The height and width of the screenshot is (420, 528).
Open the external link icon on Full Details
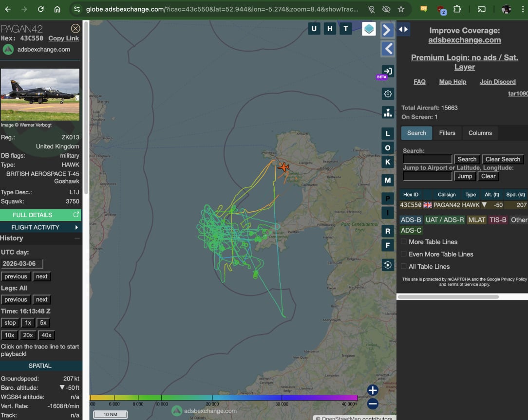[76, 214]
